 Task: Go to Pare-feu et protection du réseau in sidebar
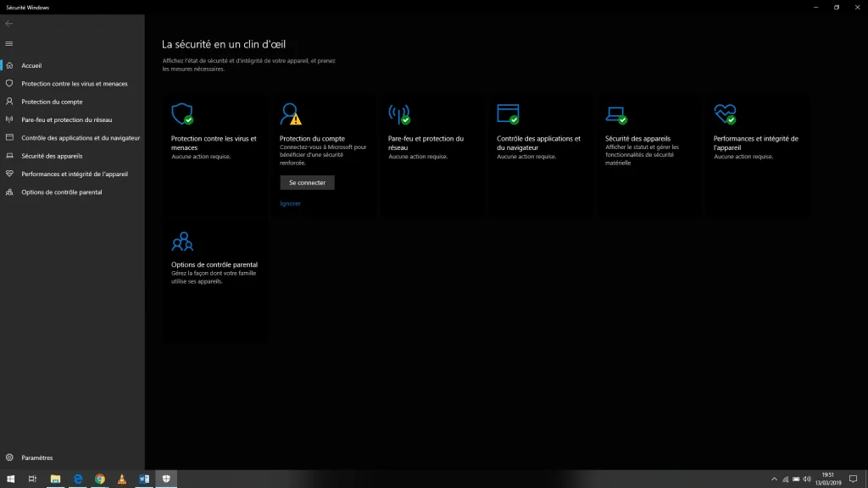(66, 119)
